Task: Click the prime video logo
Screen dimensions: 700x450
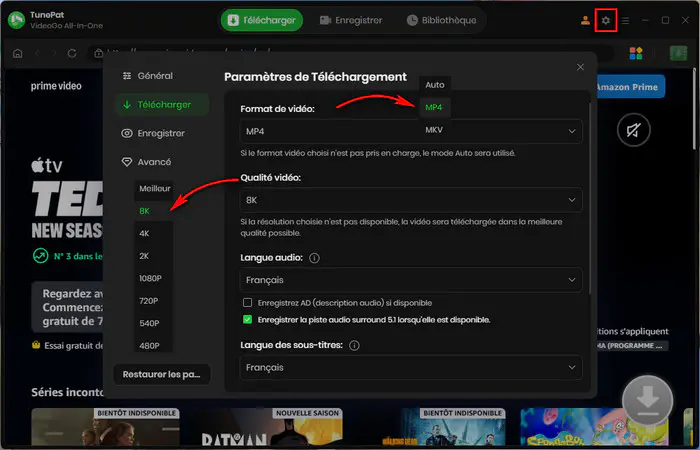Action: (56, 86)
